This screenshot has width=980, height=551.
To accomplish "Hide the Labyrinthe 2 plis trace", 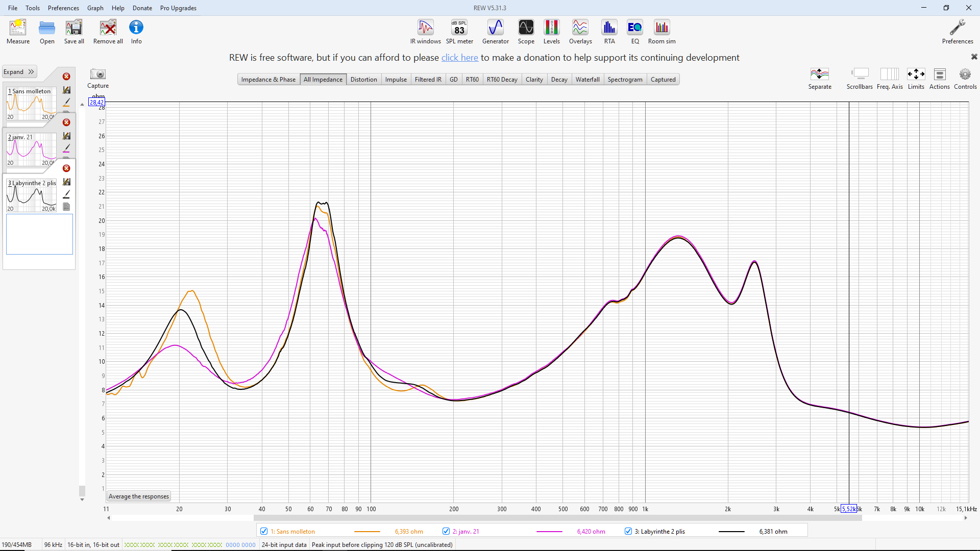I will (x=628, y=531).
